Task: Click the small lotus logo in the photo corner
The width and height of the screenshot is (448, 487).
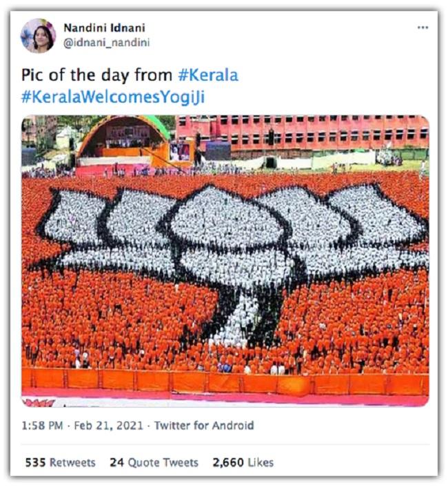Action: (39, 403)
